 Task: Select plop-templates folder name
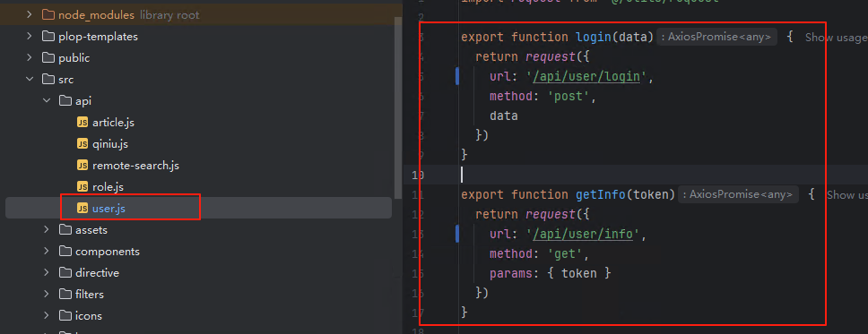tap(98, 37)
